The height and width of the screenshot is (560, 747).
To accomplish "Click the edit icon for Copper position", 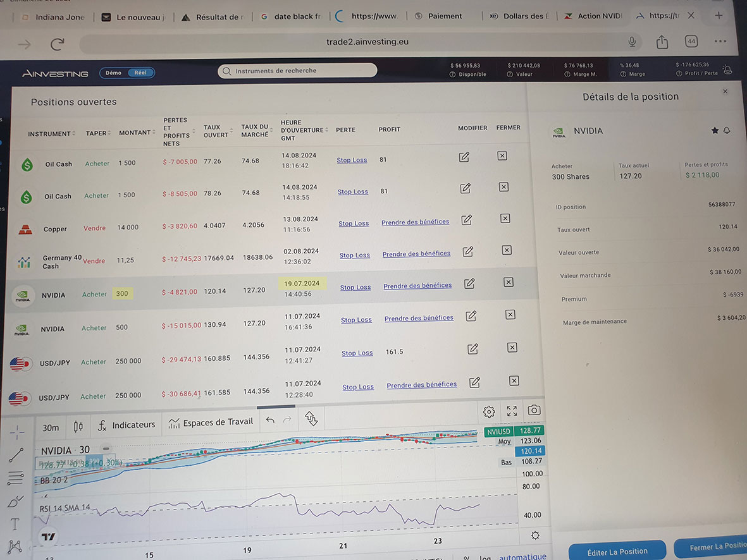I will click(466, 220).
